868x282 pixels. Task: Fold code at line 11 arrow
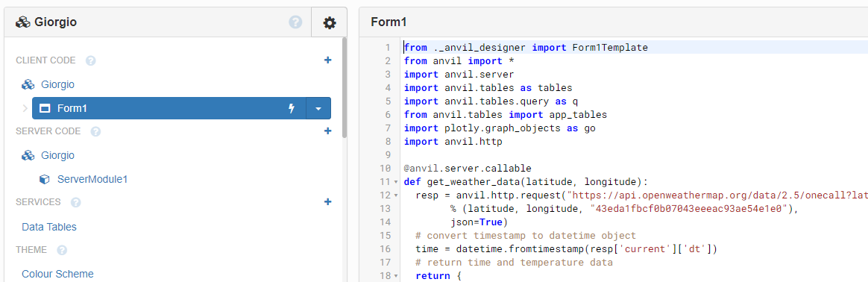(395, 182)
